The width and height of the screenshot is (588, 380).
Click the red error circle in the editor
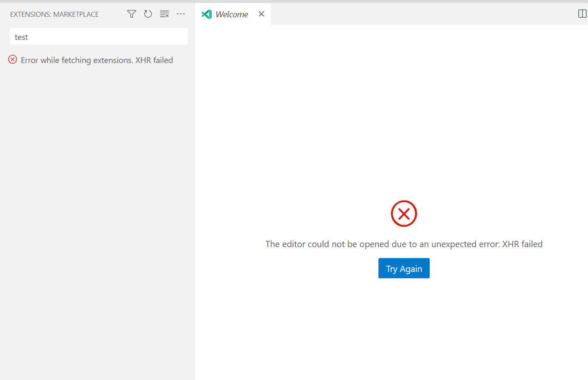click(404, 213)
